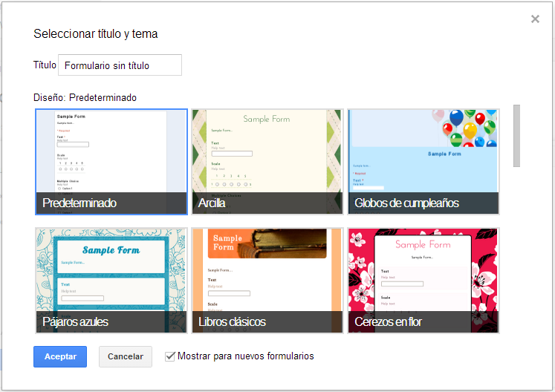The width and height of the screenshot is (555, 392).
Task: Click the Predeterminado caption bar
Action: coord(111,203)
